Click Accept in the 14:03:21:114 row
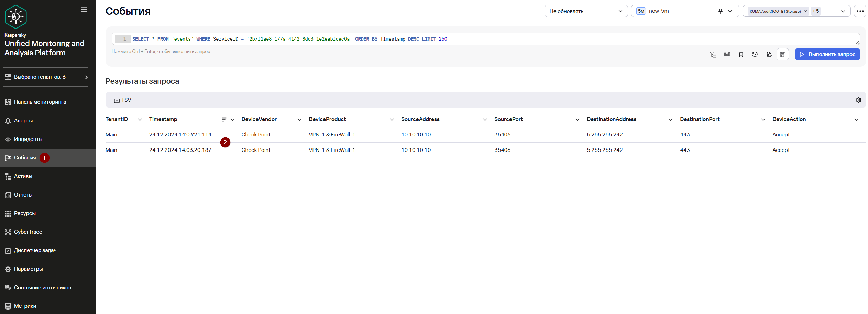 [x=781, y=135]
